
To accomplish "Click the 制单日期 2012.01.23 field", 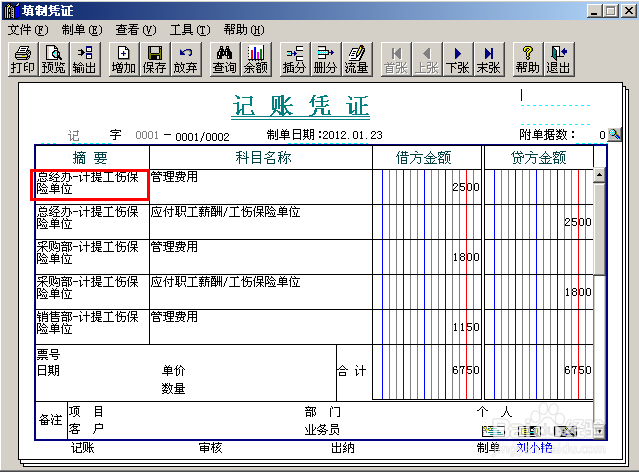I will tap(352, 135).
